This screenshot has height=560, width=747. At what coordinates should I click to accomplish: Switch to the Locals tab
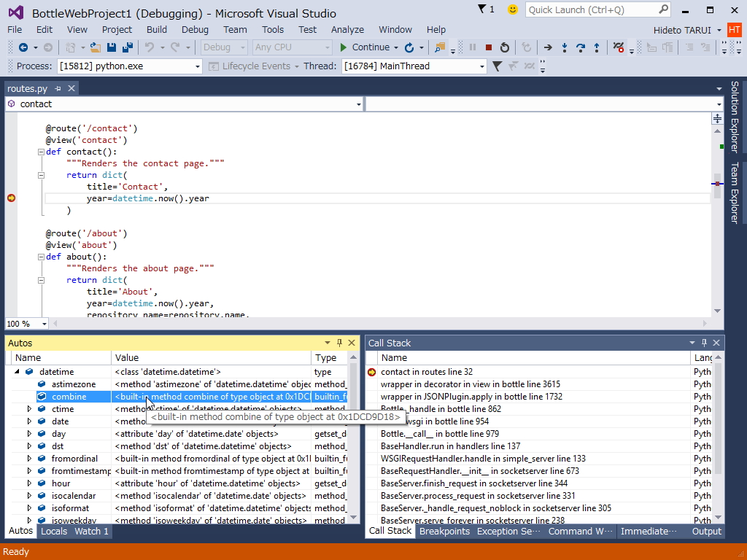[x=54, y=532]
